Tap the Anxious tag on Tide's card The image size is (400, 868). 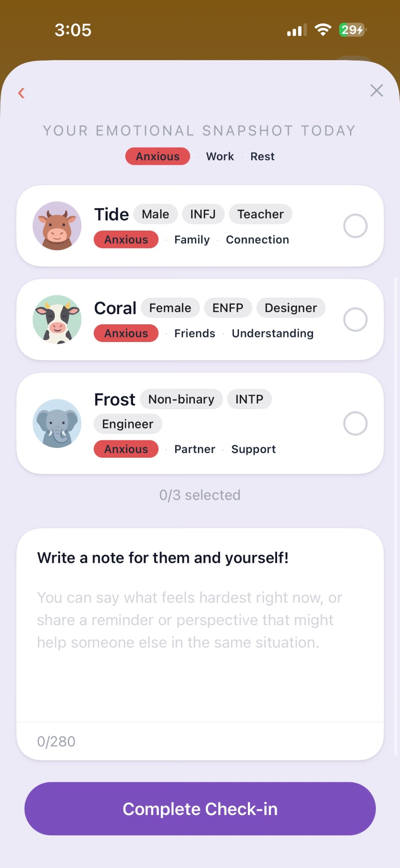[126, 239]
